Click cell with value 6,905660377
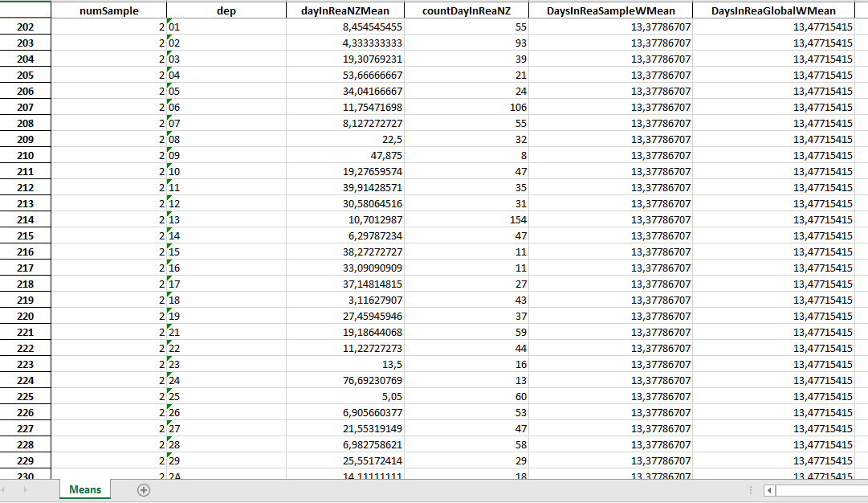The height and width of the screenshot is (503, 868). [345, 413]
